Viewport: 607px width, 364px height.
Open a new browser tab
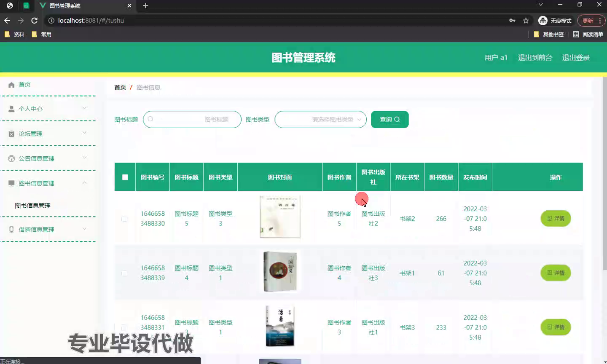point(145,5)
